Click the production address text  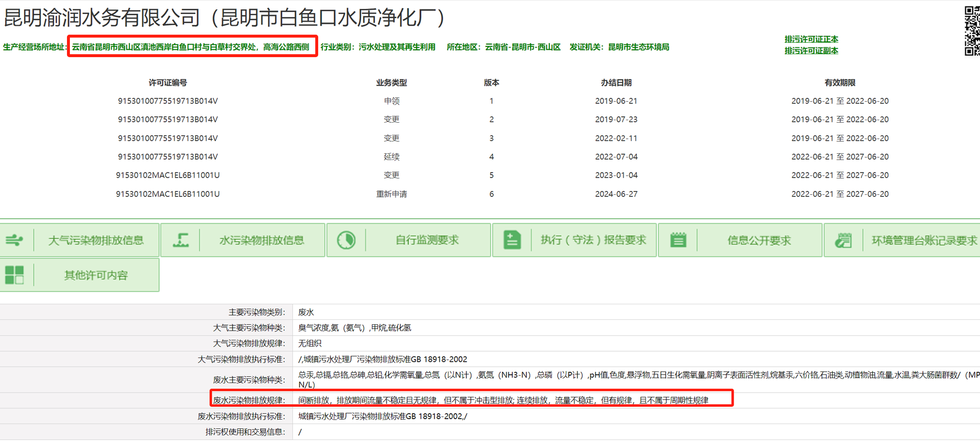pyautogui.click(x=191, y=47)
